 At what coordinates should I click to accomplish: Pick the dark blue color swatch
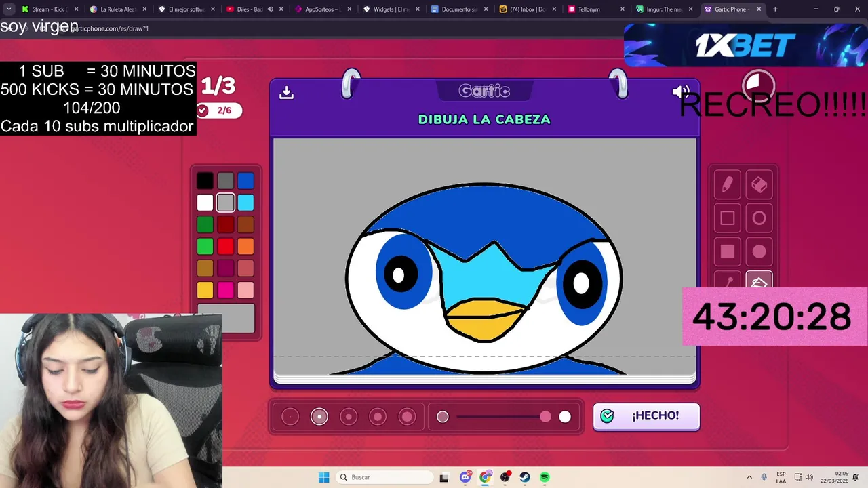[245, 180]
